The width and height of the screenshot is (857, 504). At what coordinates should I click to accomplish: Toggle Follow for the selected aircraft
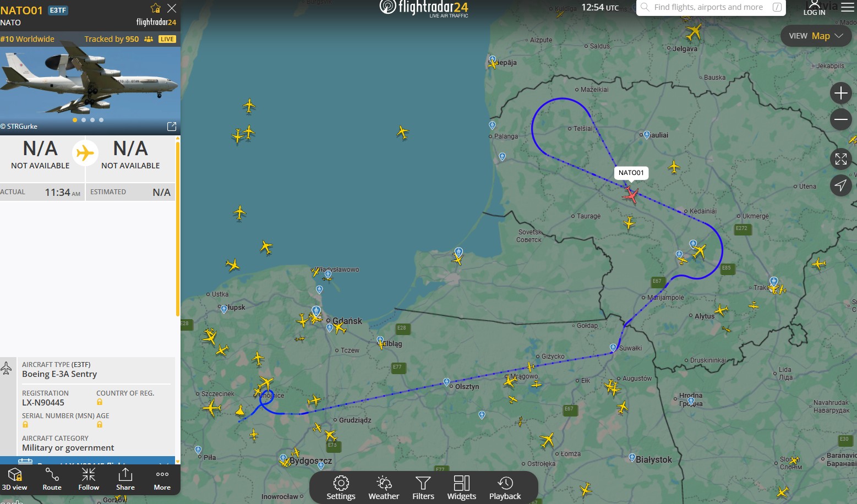pyautogui.click(x=89, y=479)
